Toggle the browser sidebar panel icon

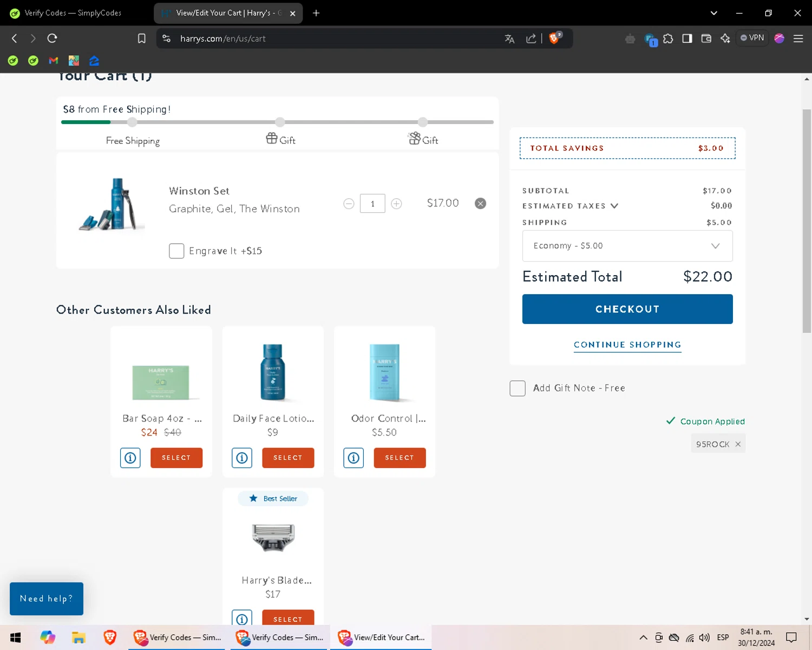pos(687,38)
